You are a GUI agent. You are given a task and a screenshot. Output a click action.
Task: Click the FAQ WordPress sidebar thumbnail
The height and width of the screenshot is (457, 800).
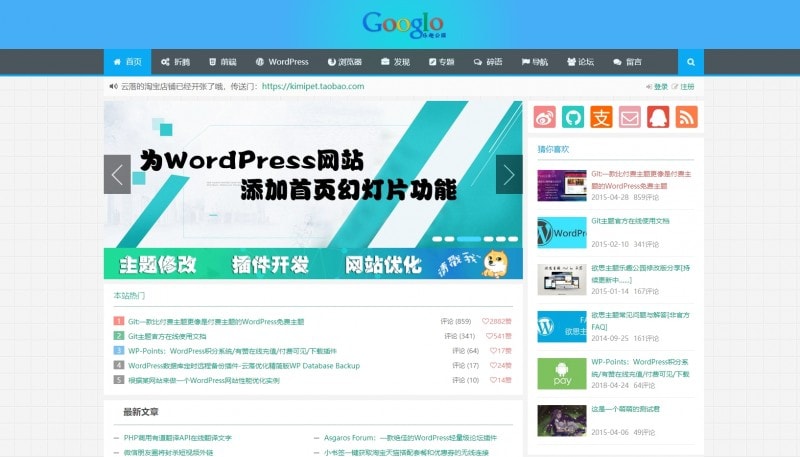(562, 326)
